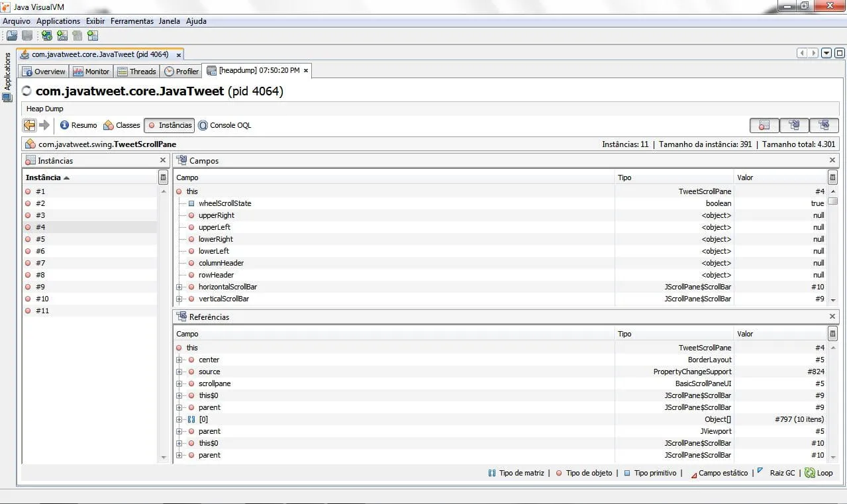The width and height of the screenshot is (847, 504).
Task: Show the Resumo summary view
Action: point(78,125)
